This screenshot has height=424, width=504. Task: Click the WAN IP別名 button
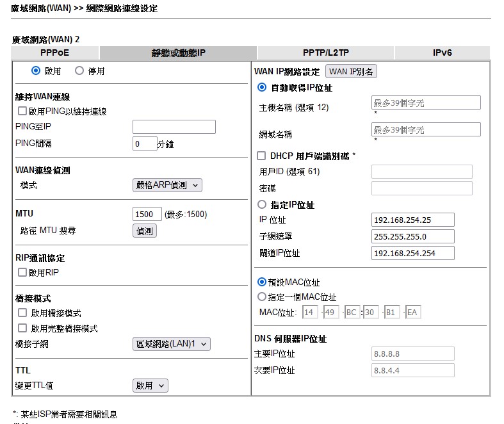coord(351,72)
